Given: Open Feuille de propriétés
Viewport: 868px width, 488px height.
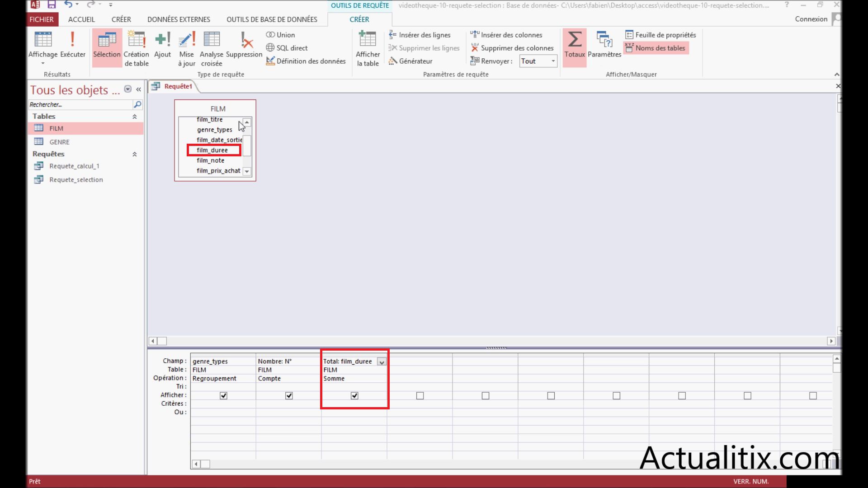Looking at the screenshot, I should [x=660, y=35].
